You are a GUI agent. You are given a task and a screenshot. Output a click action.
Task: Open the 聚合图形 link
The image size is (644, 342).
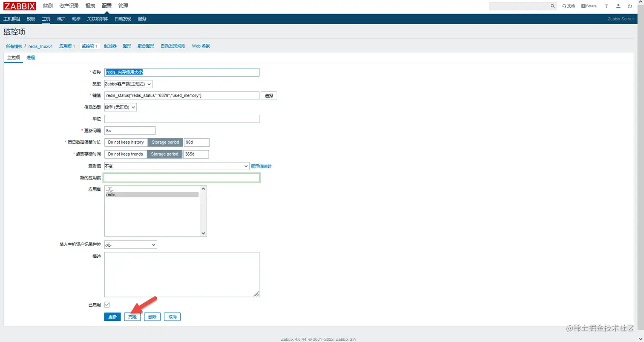pos(146,46)
